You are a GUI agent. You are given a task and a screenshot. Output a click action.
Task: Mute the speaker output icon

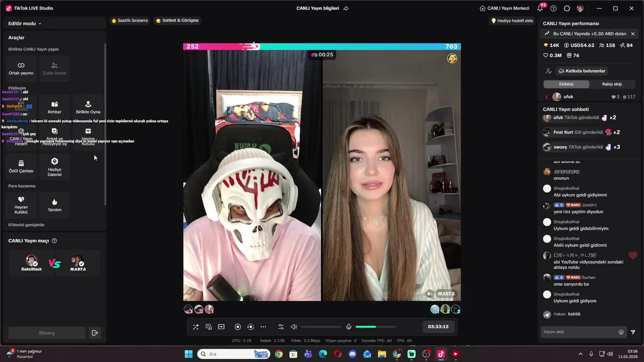click(294, 327)
